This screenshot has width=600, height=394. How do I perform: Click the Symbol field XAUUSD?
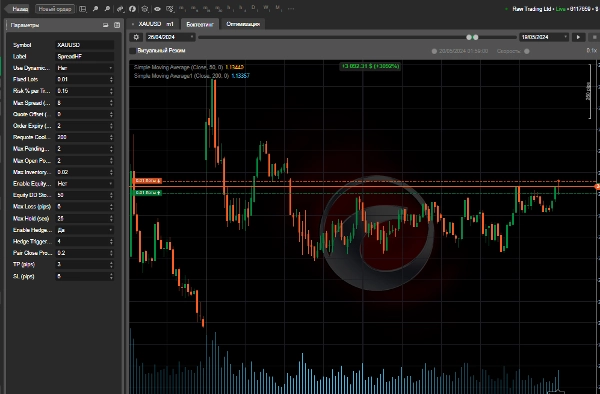(85, 45)
